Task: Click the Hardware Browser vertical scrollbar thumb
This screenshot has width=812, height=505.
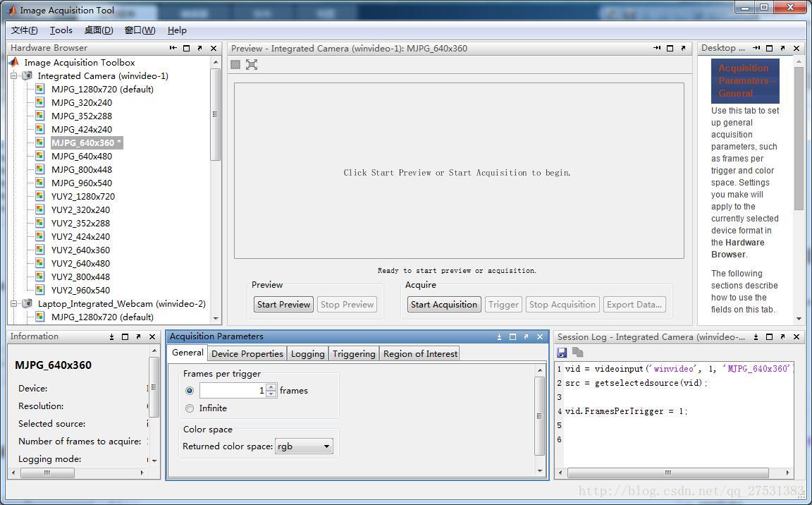Action: pos(216,114)
